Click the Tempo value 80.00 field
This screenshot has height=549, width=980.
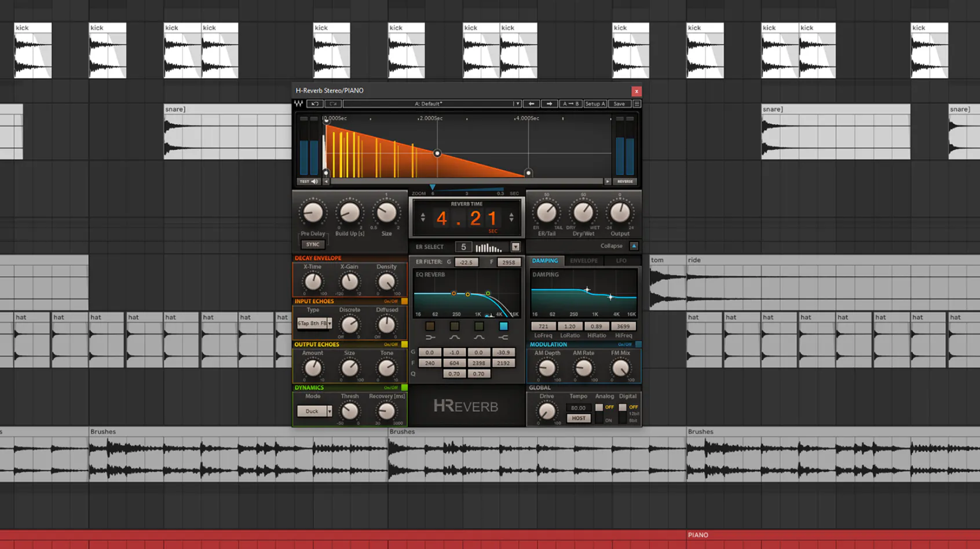pyautogui.click(x=578, y=408)
